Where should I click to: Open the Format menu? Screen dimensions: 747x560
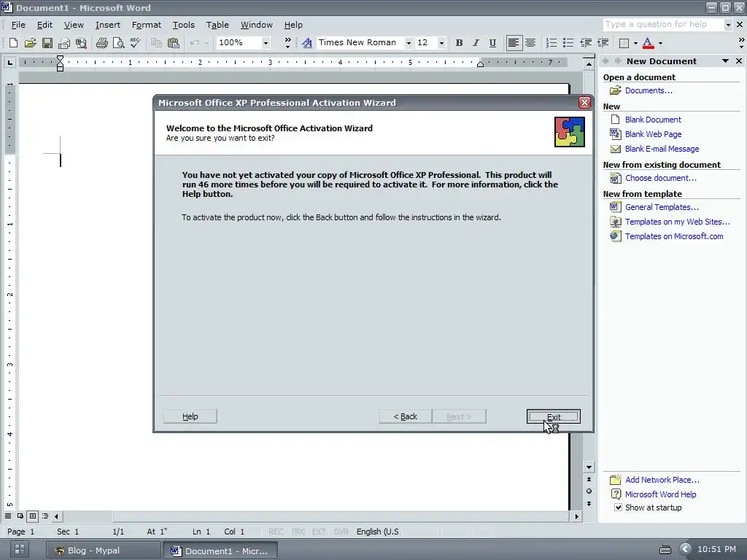146,25
